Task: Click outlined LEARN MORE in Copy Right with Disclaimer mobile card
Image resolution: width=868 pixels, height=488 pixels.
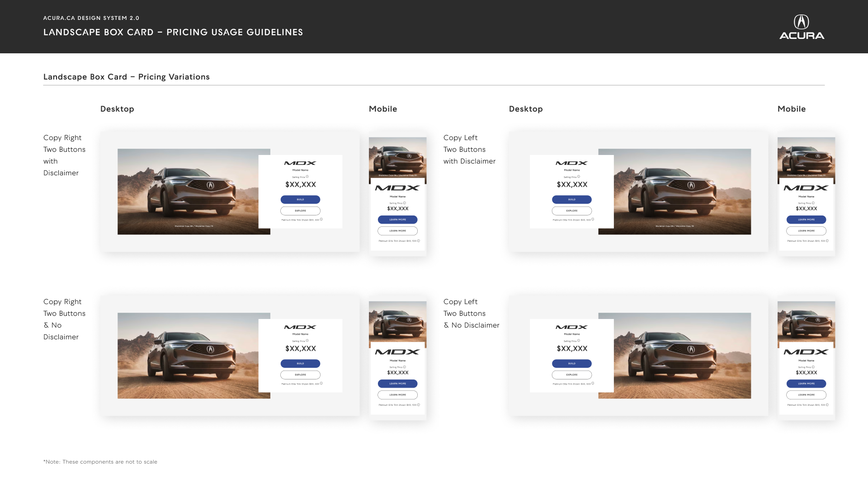Action: [x=398, y=231]
